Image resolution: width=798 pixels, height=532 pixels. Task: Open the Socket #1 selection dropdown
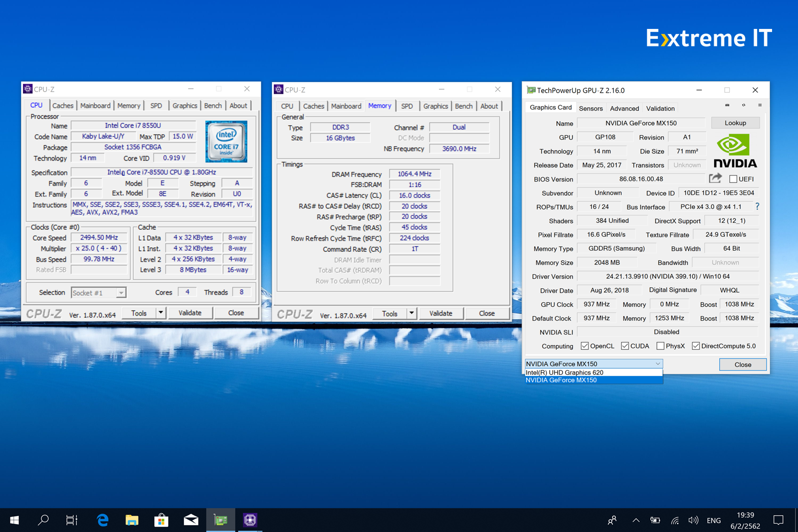tap(98, 293)
